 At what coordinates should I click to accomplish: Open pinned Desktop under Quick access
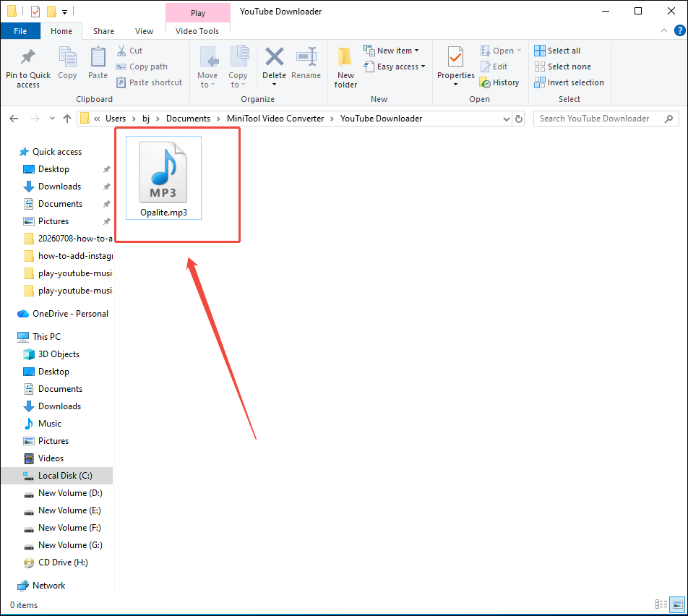(53, 169)
